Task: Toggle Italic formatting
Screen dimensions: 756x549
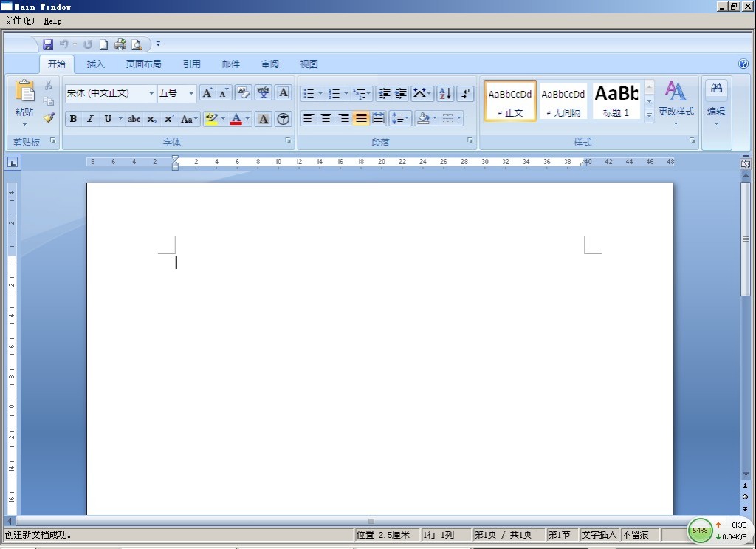Action: [x=90, y=119]
